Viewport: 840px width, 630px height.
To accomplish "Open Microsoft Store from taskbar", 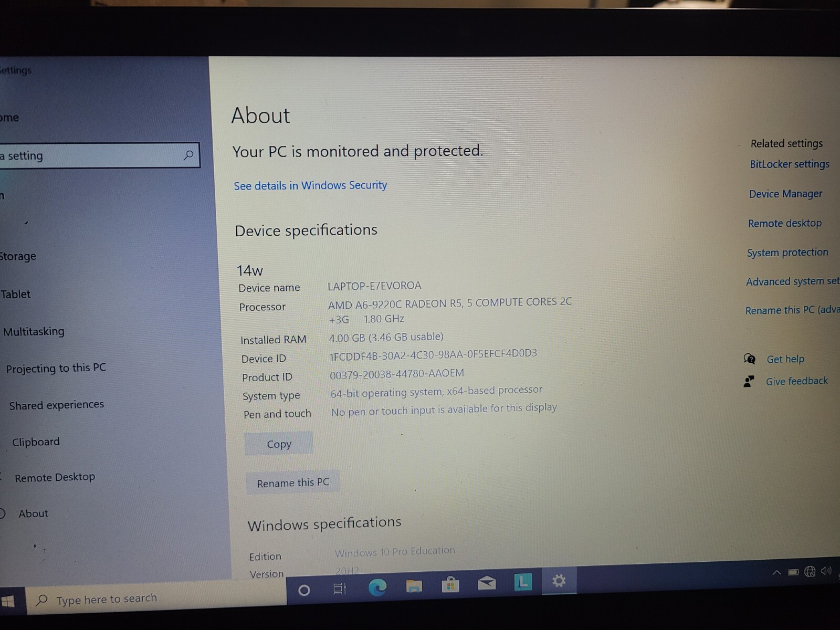I will pos(450,584).
